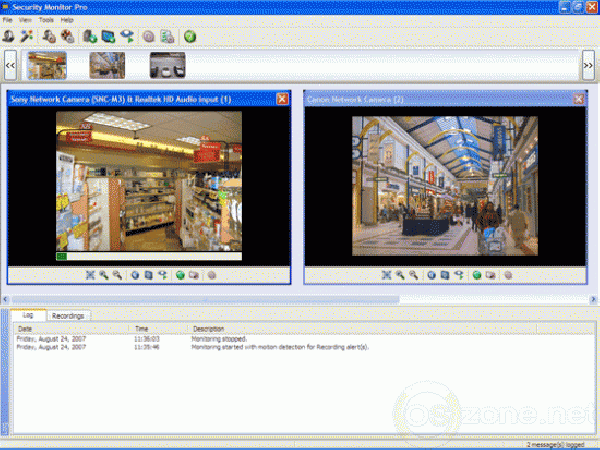Click the checklist scheduler icon in toolbar
Image resolution: width=600 pixels, height=450 pixels.
(x=167, y=37)
